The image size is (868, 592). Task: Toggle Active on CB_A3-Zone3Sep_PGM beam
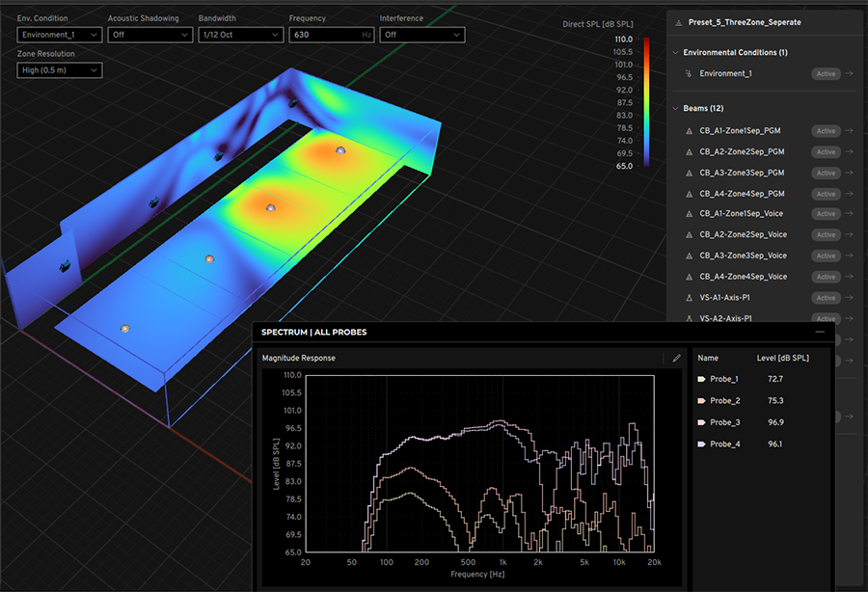pos(826,174)
